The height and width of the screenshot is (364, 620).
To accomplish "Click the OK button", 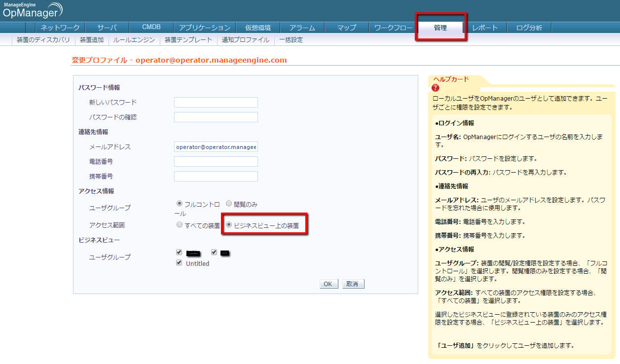I will click(329, 284).
